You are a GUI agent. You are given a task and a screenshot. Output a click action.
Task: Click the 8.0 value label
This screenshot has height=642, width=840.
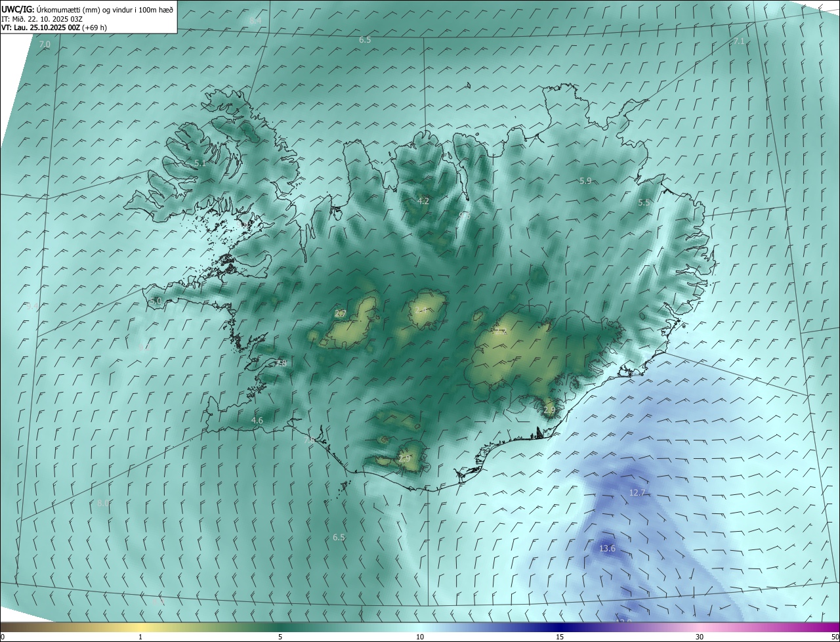(x=102, y=503)
